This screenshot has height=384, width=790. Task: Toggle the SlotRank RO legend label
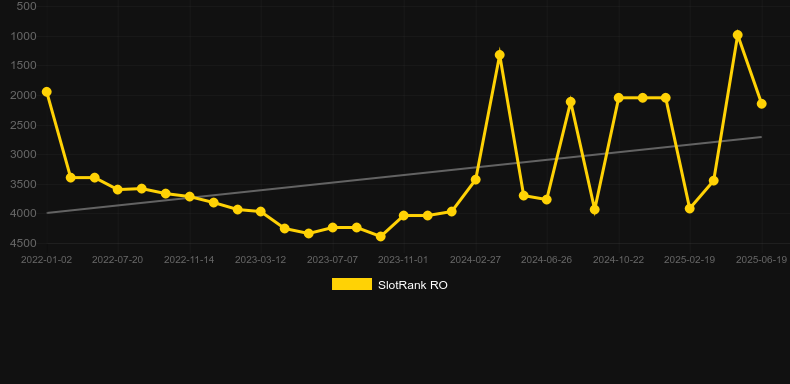[413, 285]
